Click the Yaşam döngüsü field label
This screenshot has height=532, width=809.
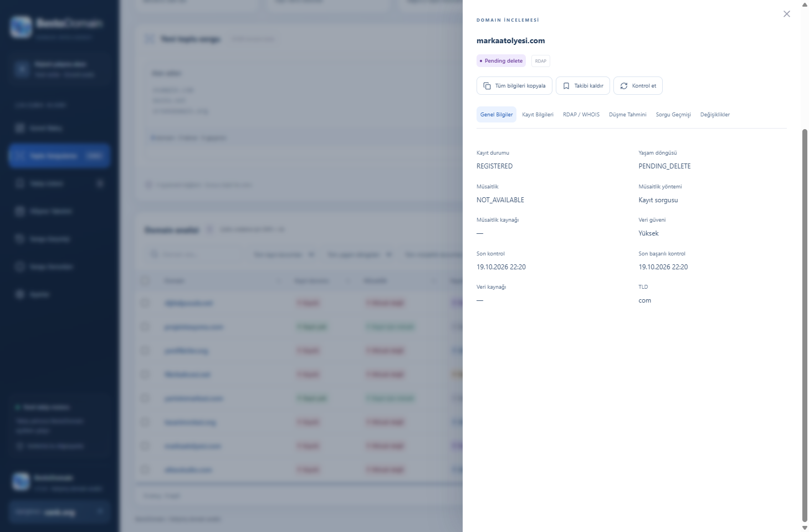click(658, 153)
